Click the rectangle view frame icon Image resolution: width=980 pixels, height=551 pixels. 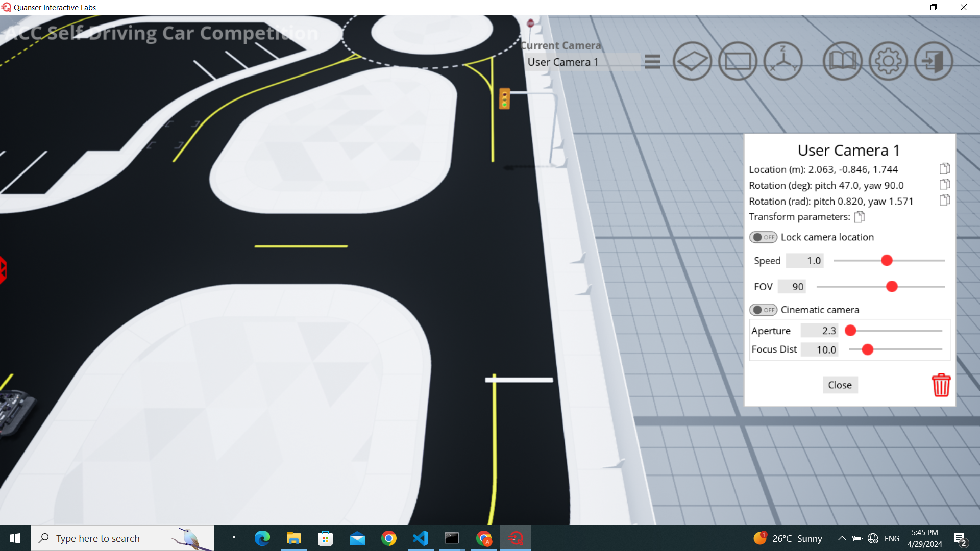click(738, 61)
